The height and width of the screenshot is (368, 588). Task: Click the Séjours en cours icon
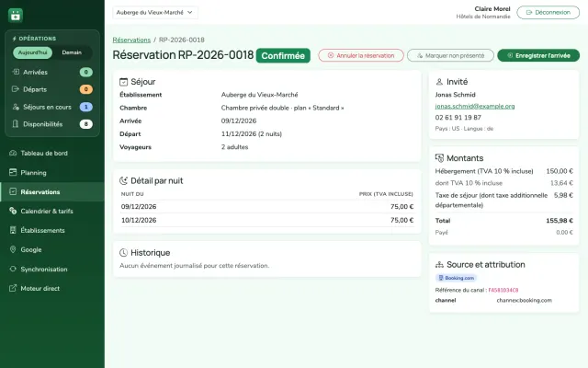16,107
